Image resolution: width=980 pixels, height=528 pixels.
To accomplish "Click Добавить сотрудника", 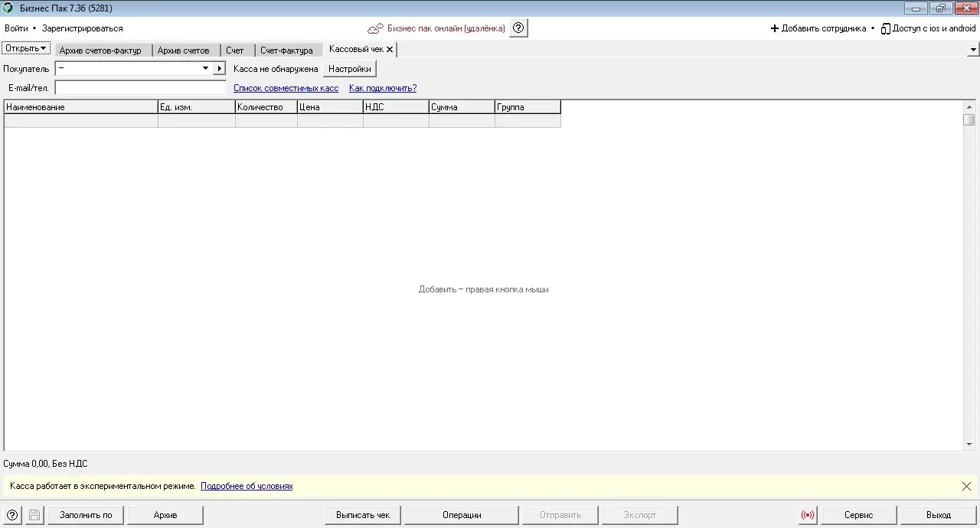I will pyautogui.click(x=824, y=28).
